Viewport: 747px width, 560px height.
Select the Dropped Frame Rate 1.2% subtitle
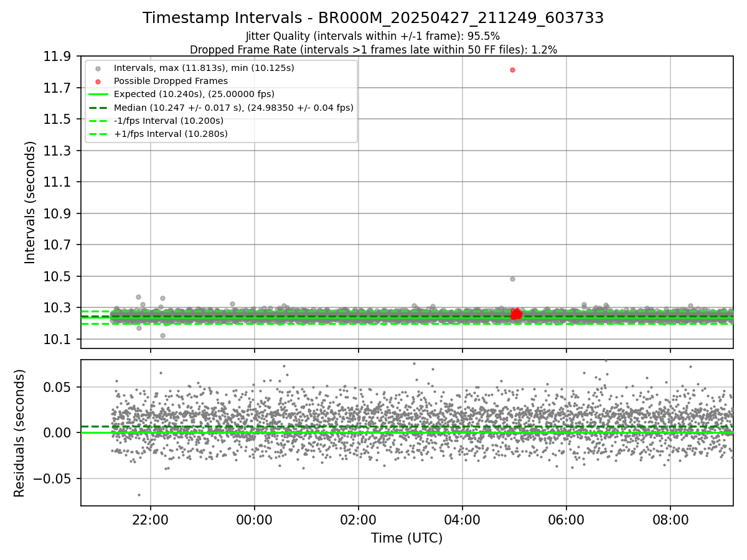click(x=374, y=49)
